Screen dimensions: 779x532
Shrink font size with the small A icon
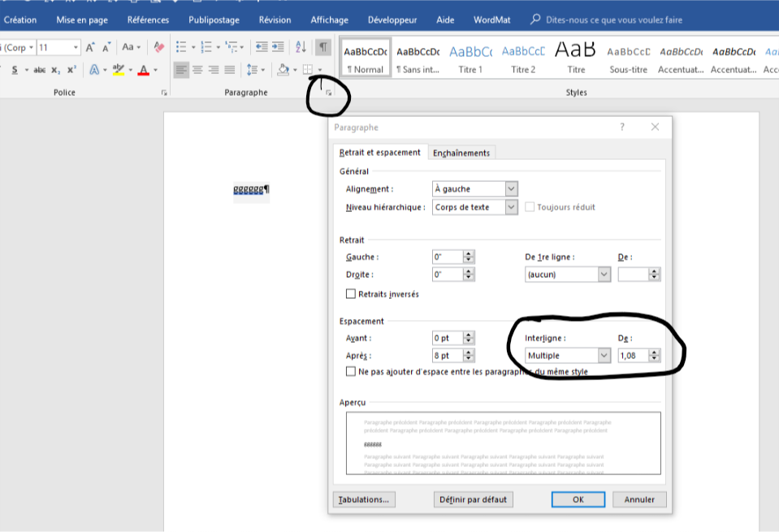106,47
